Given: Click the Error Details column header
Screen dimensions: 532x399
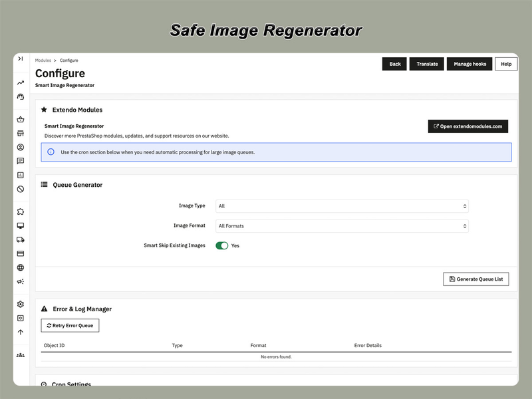Looking at the screenshot, I should pos(368,345).
